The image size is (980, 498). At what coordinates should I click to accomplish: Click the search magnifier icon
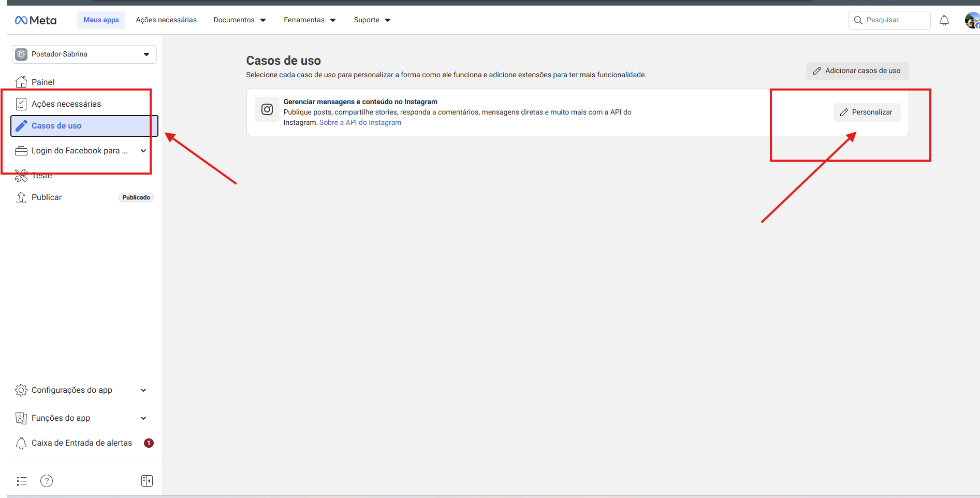pos(858,20)
